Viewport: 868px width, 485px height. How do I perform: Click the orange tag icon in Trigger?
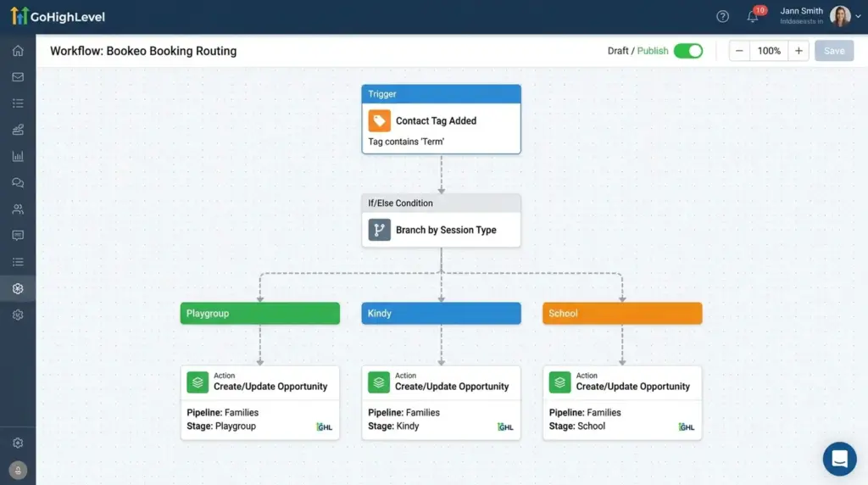(379, 120)
